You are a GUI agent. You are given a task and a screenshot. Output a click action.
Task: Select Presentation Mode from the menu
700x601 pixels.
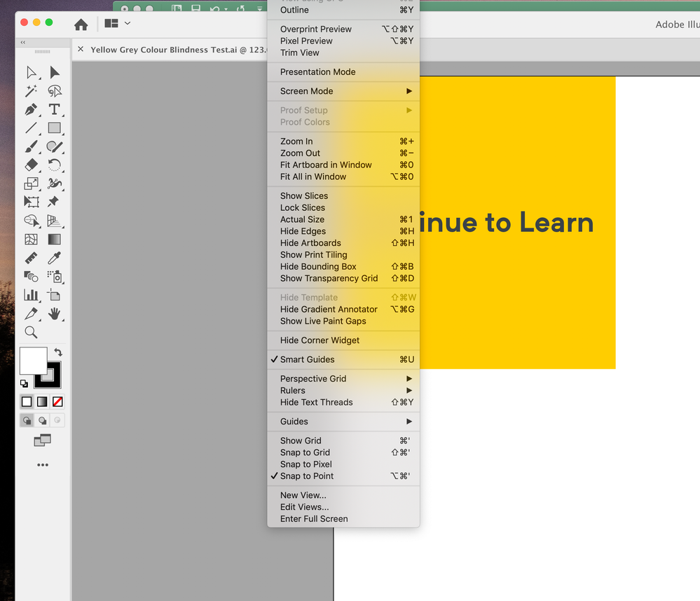(317, 71)
